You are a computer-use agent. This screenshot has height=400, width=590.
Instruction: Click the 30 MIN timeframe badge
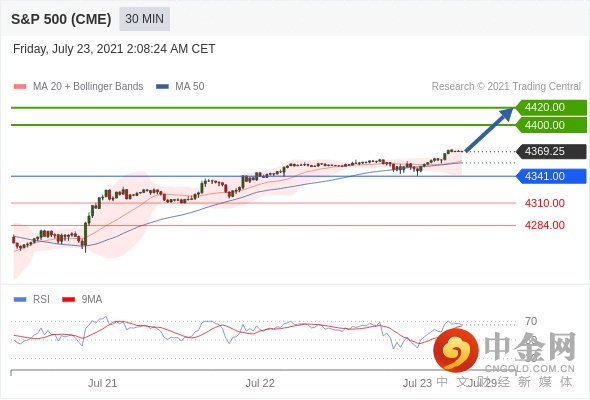click(144, 19)
